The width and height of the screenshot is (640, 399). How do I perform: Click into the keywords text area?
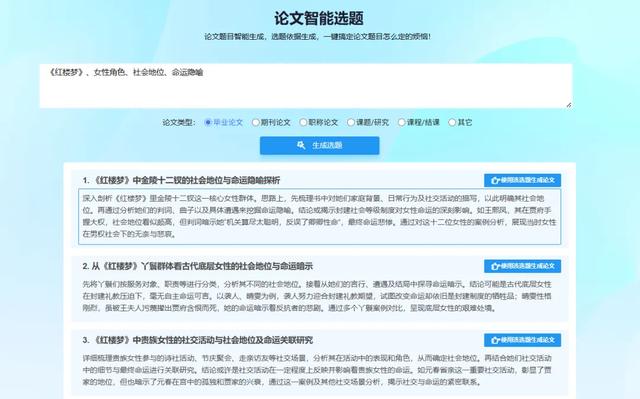click(x=306, y=86)
